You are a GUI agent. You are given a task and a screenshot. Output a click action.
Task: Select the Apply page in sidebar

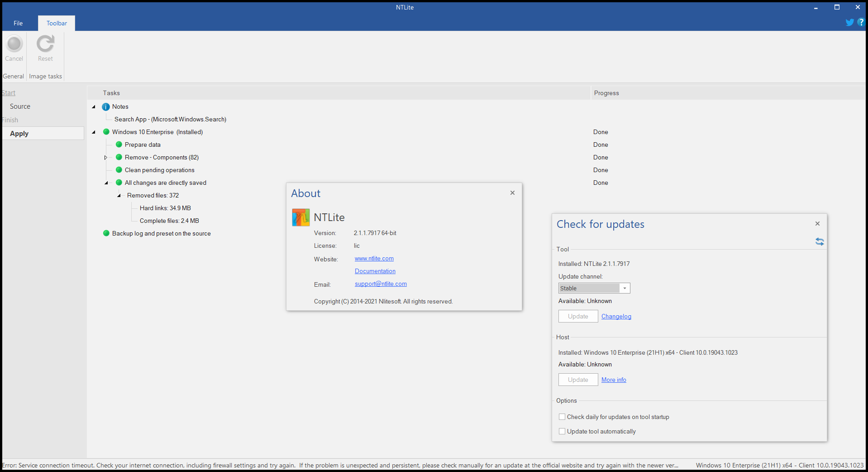pos(43,133)
